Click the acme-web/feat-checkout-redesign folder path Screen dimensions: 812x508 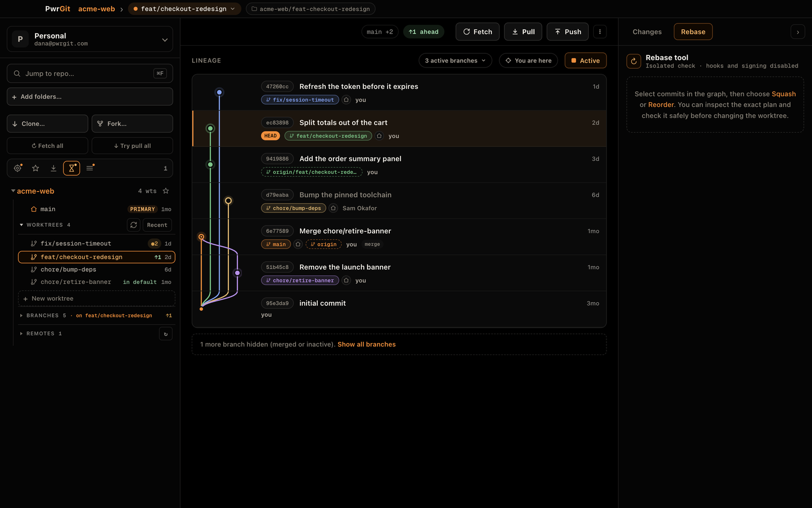[311, 9]
